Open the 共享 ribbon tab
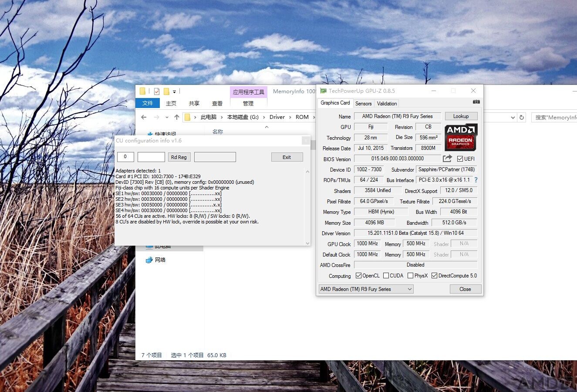The image size is (577, 392). point(194,103)
